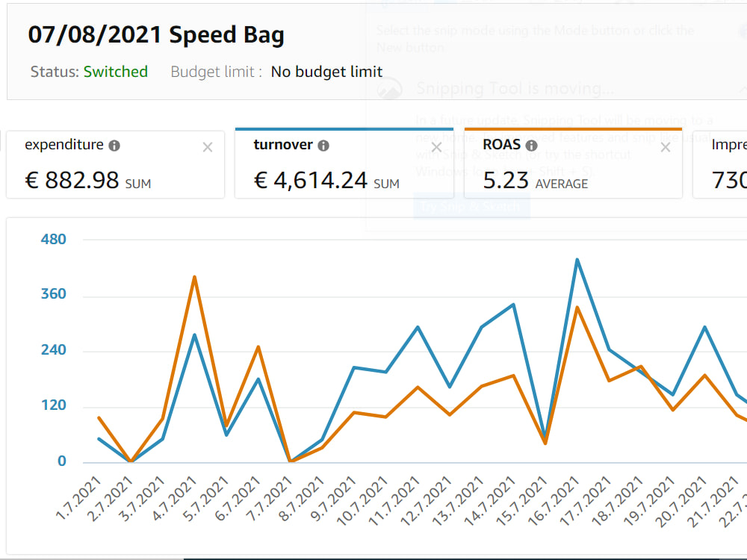Click the blue turnover point on 20.7.2021
Viewport: 747px width, 560px height.
point(704,327)
